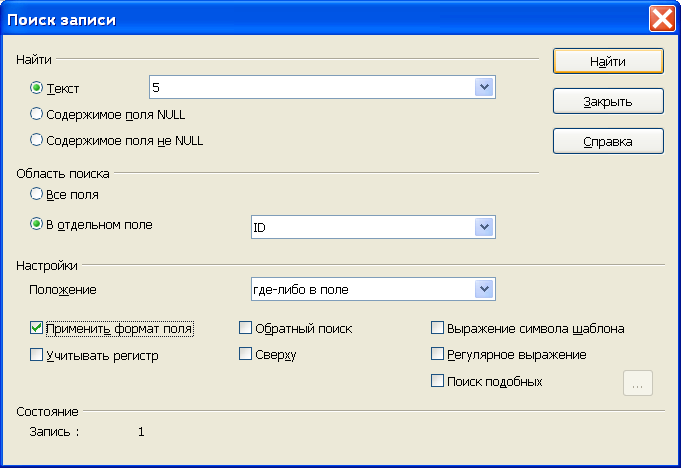Viewport: 681px width, 468px height.
Task: Expand the Положение position dropdown
Action: coord(484,289)
